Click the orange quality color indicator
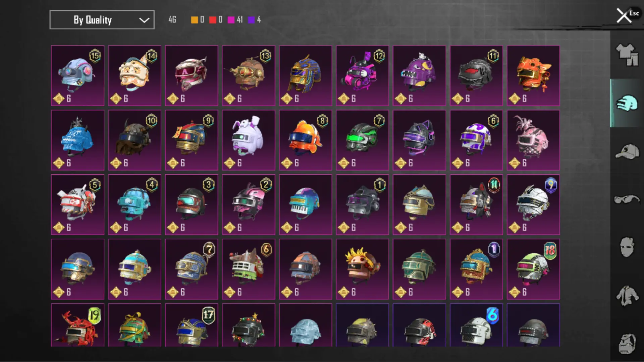 pyautogui.click(x=194, y=20)
